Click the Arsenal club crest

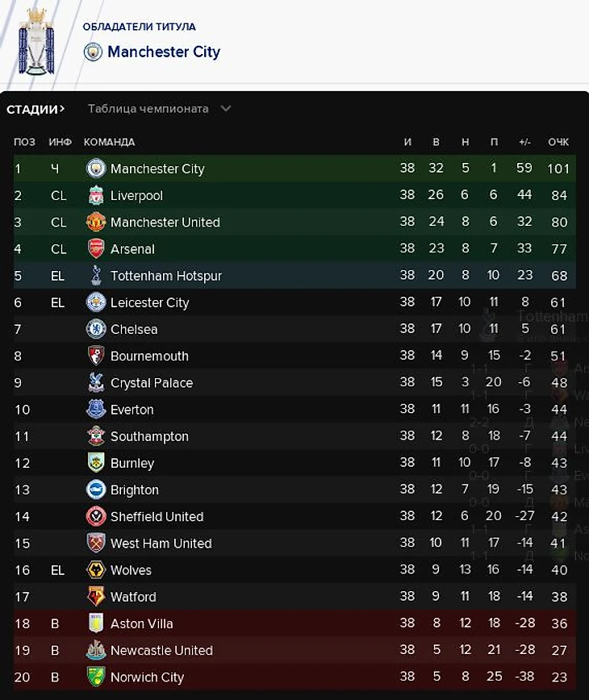(96, 248)
